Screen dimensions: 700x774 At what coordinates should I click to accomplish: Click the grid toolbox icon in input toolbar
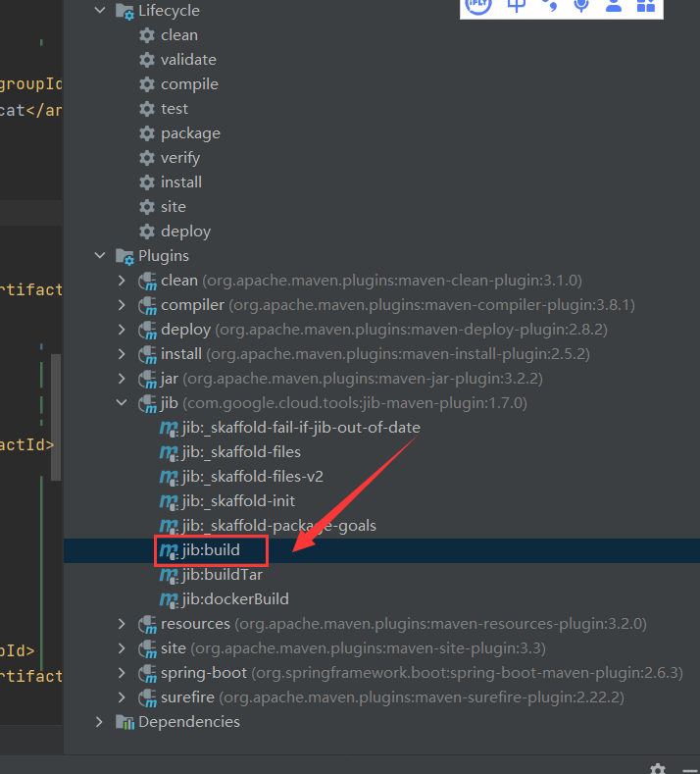646,6
